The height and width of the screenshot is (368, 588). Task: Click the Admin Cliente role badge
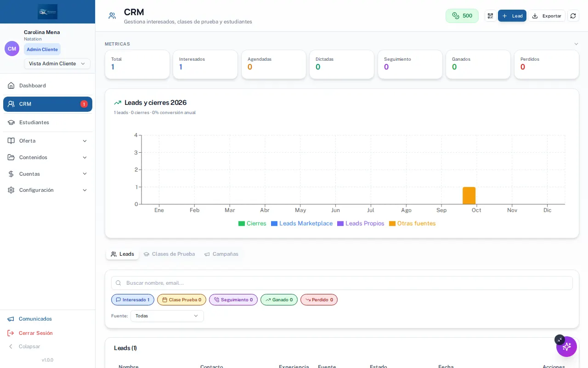click(x=42, y=49)
